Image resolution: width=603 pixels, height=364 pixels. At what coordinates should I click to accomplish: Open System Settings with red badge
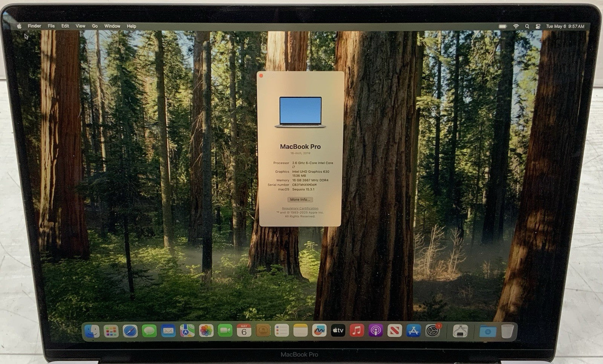[433, 330]
